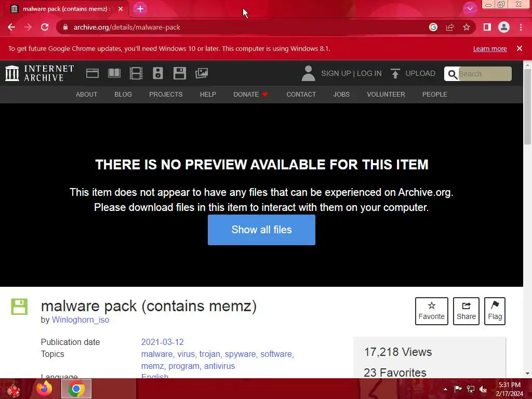The image size is (532, 399).
Task: Open the JOBS menu item
Action: 341,95
